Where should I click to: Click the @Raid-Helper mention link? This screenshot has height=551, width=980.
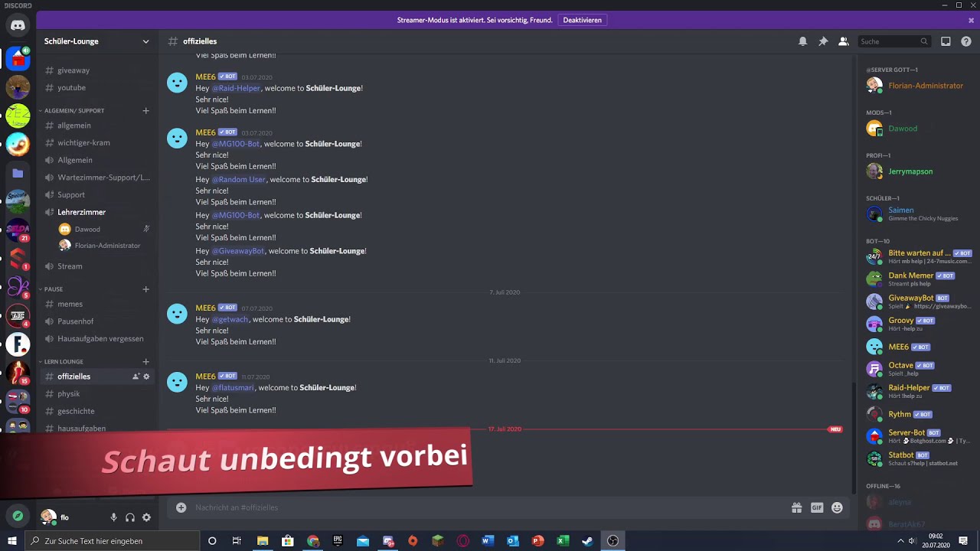point(236,88)
